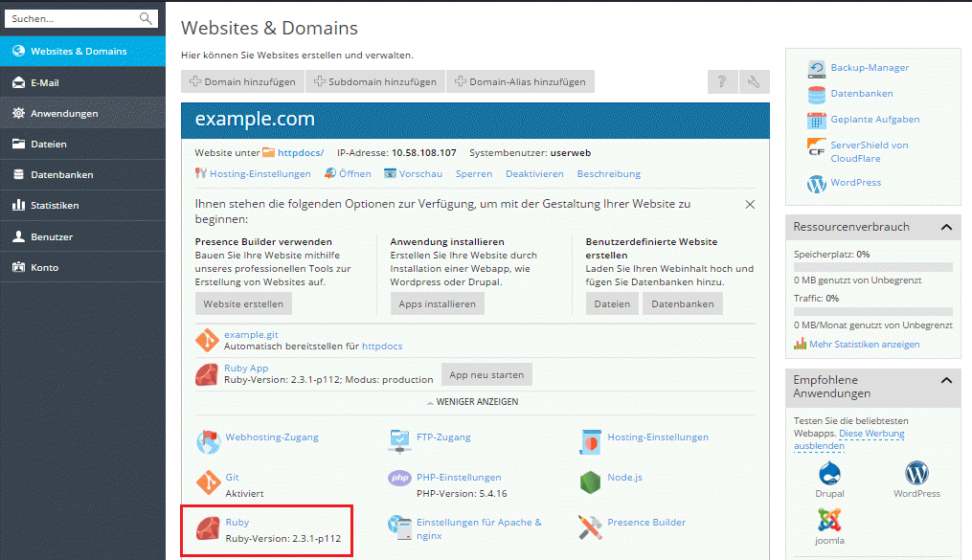Image resolution: width=972 pixels, height=560 pixels.
Task: Open the Joomla application icon
Action: (x=829, y=520)
